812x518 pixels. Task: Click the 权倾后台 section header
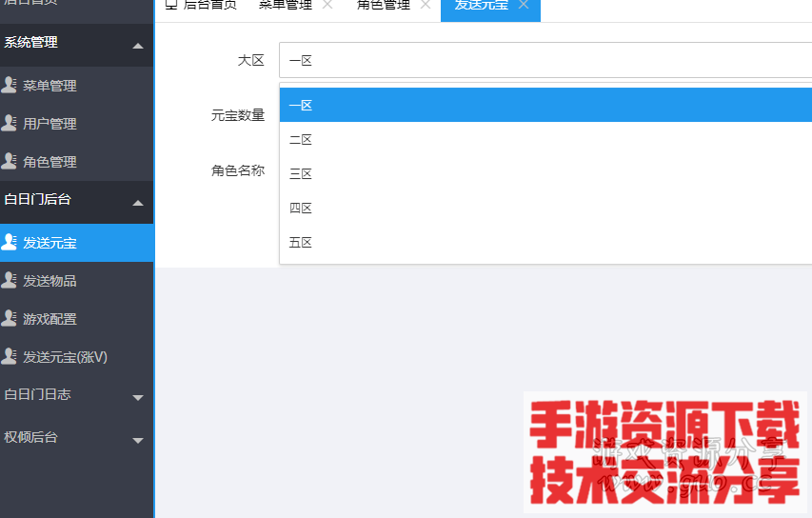77,440
